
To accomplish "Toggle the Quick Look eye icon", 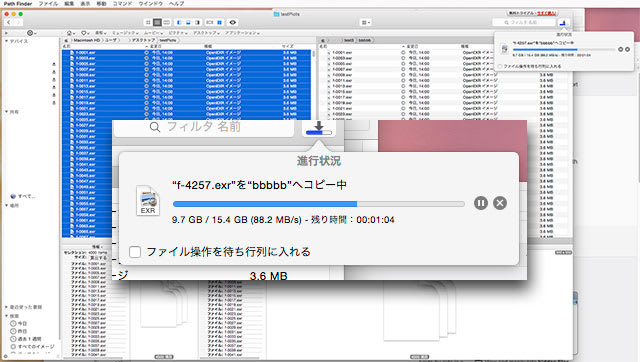I will coord(233,22).
